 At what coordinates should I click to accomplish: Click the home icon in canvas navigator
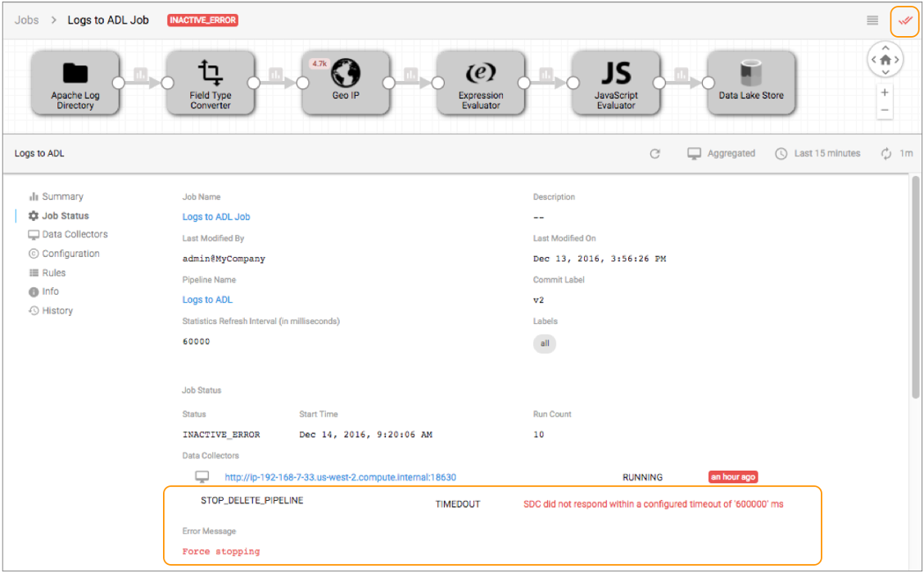click(885, 60)
